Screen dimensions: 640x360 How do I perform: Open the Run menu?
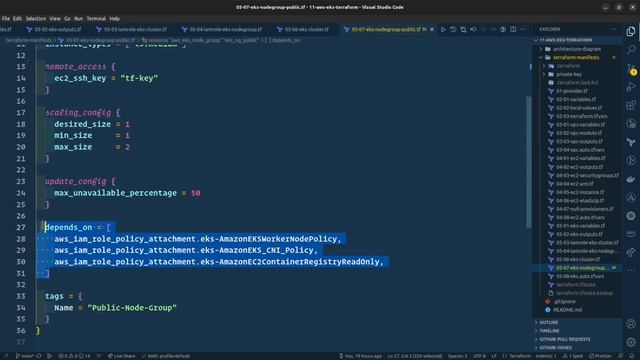pyautogui.click(x=78, y=18)
